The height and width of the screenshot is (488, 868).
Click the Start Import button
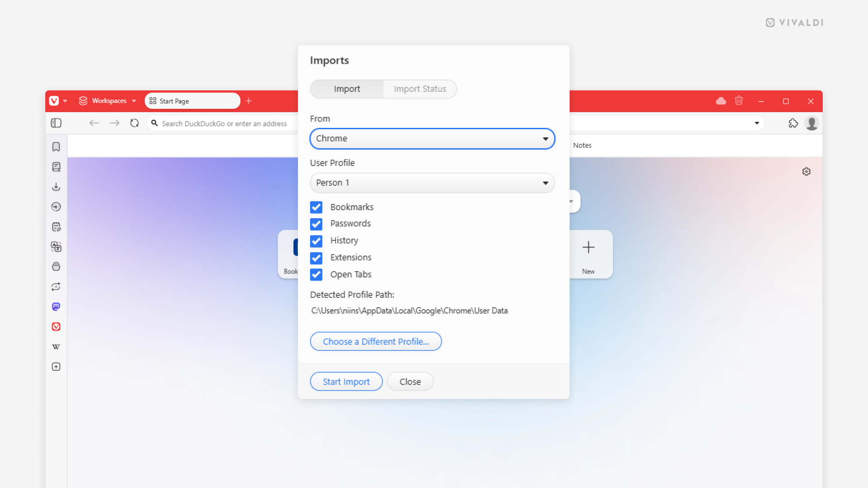click(346, 381)
